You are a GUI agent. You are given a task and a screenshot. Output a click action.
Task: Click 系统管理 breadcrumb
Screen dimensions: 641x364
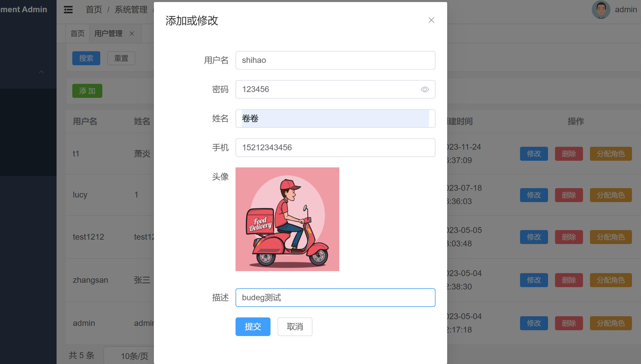pos(131,10)
